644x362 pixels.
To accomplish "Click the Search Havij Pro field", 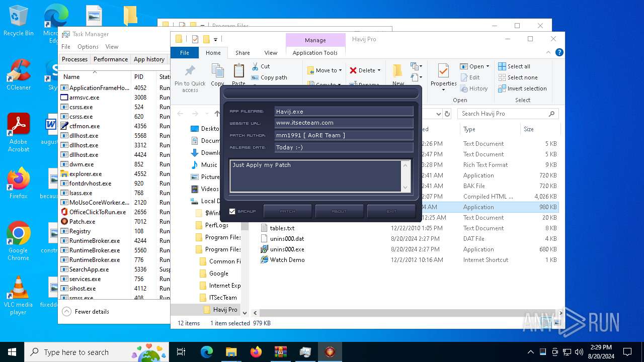I will (508, 114).
